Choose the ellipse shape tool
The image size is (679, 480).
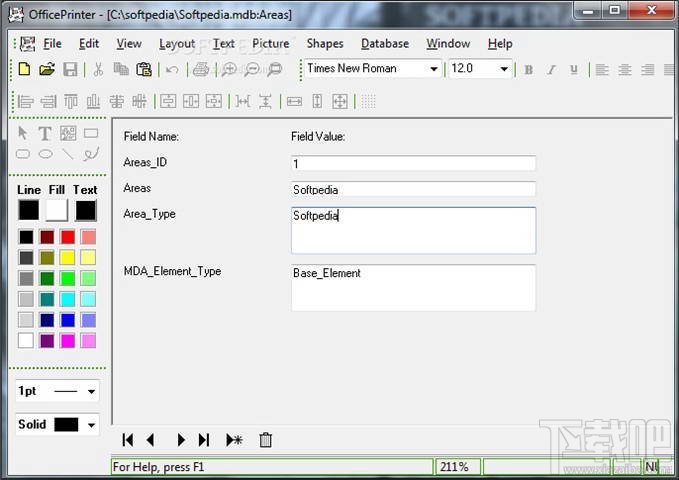[45, 154]
